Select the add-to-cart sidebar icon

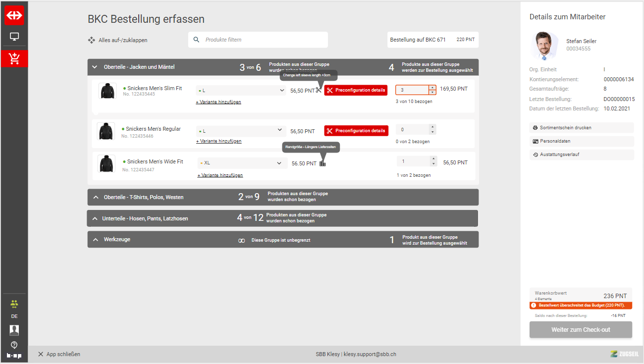[14, 58]
